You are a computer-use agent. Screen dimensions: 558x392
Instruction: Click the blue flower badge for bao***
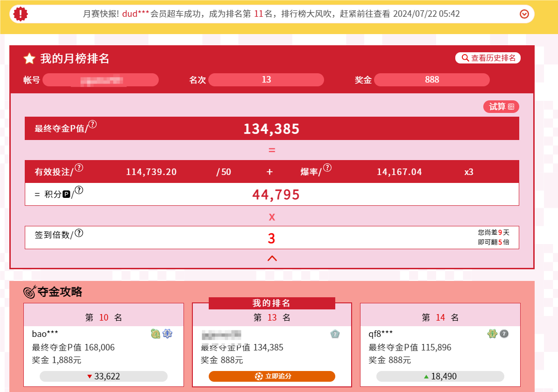(167, 334)
